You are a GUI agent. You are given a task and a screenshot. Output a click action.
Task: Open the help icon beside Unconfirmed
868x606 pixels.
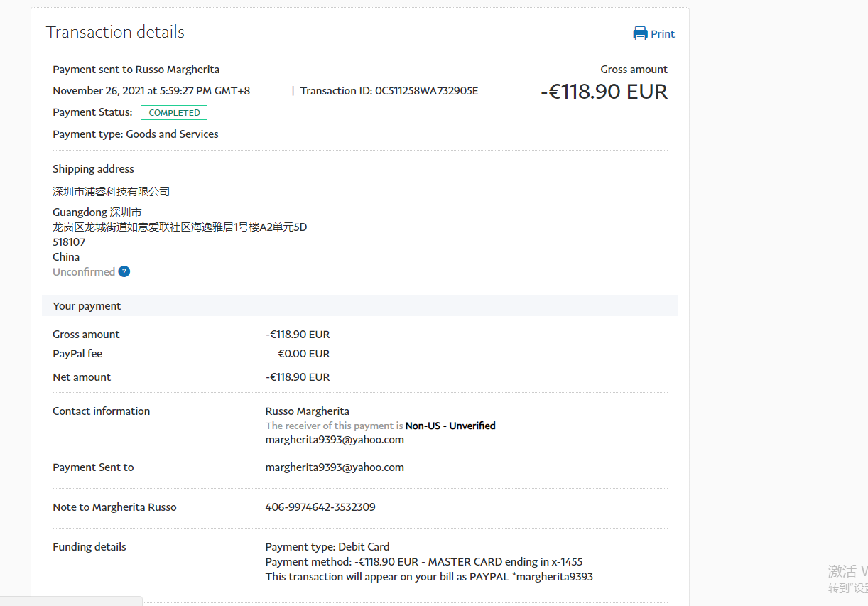(124, 271)
